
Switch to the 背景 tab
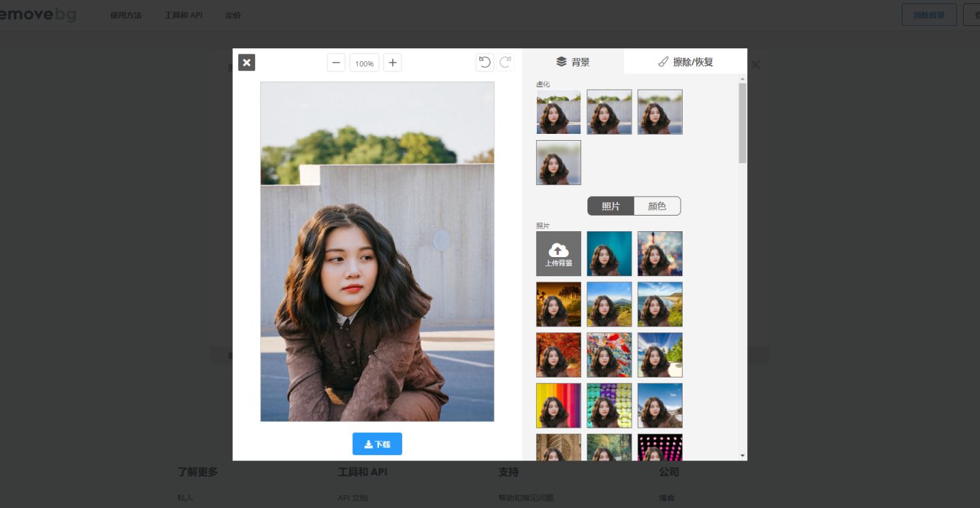tap(573, 62)
